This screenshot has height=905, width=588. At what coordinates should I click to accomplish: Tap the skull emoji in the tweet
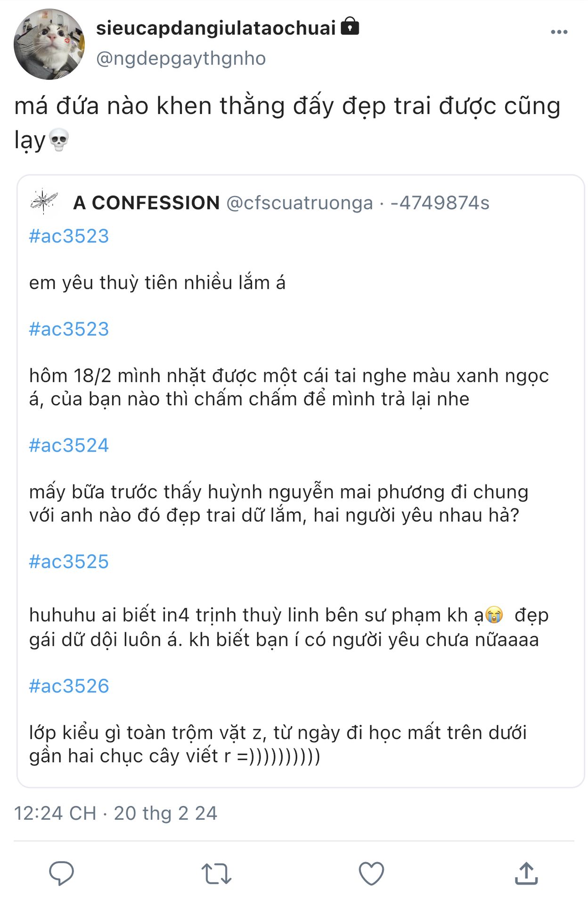[59, 140]
